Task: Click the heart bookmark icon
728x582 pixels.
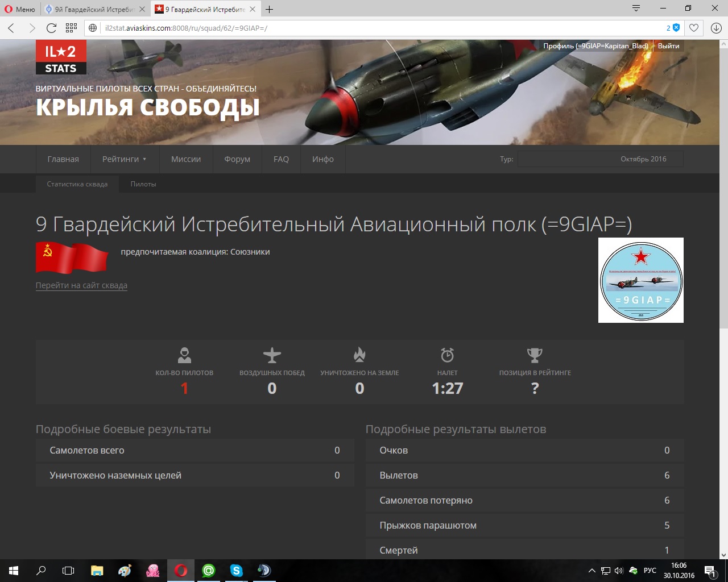Action: [x=694, y=28]
